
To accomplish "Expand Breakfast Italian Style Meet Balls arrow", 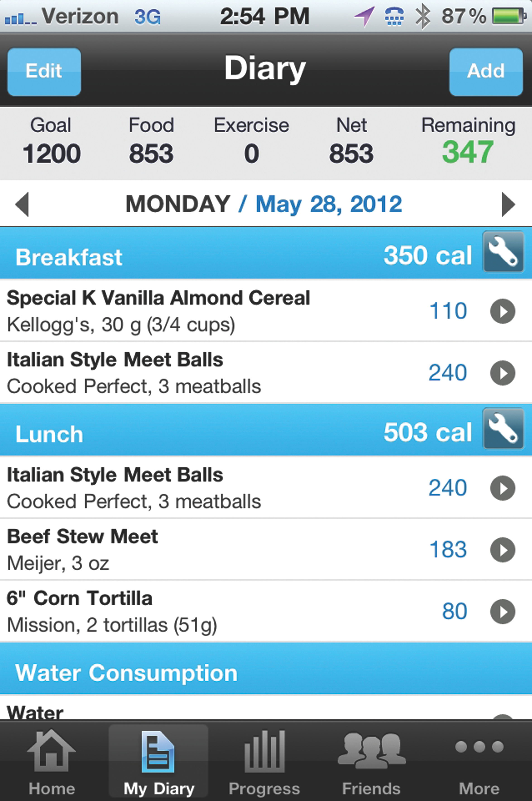I will click(x=503, y=373).
